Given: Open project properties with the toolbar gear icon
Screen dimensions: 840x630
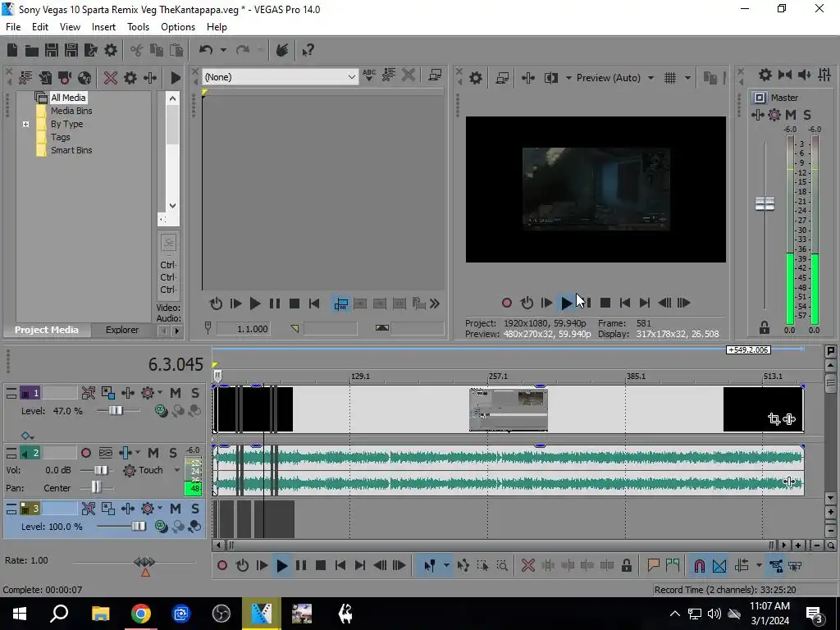Looking at the screenshot, I should click(x=111, y=50).
